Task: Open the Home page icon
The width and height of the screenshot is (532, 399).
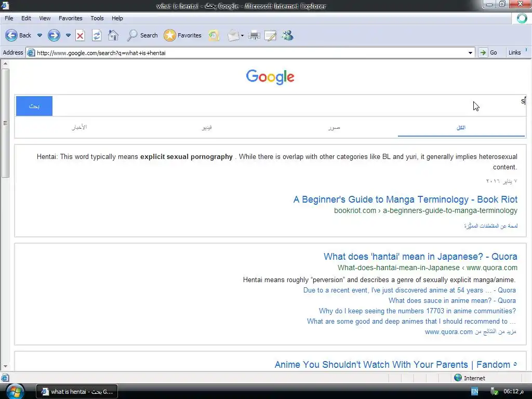Action: pyautogui.click(x=113, y=35)
